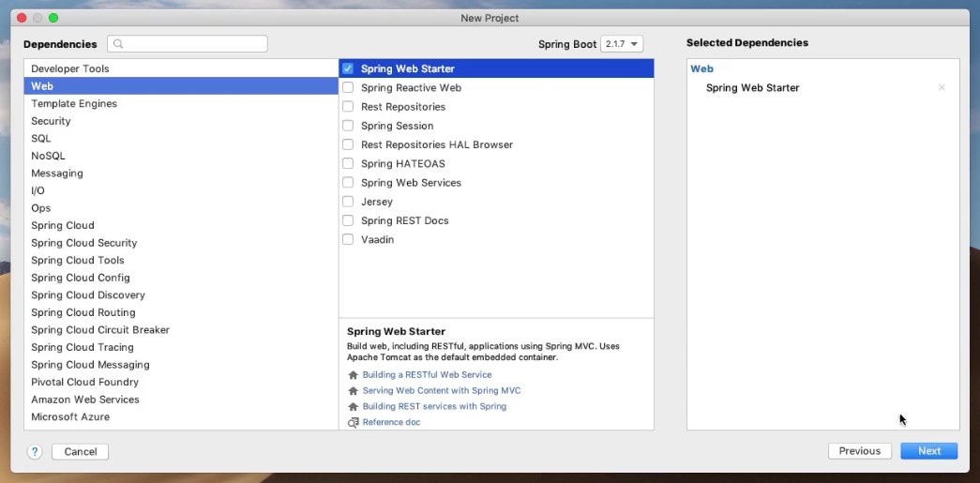This screenshot has width=980, height=483.
Task: Tick the Rest Repositories checkbox
Action: click(x=348, y=107)
